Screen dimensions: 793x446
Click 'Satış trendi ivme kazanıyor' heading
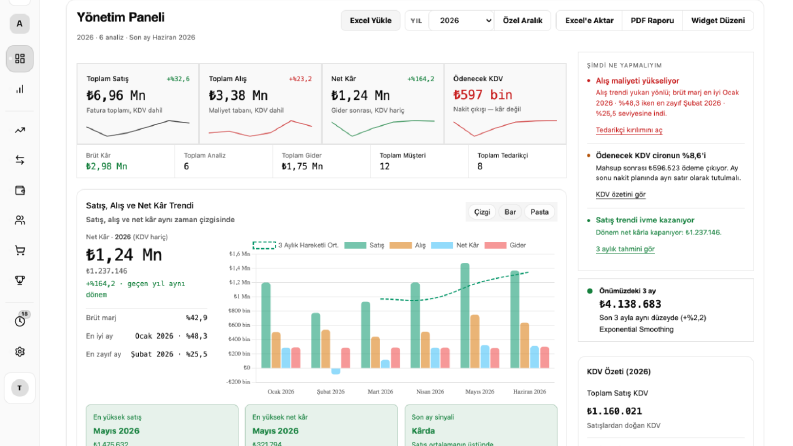pyautogui.click(x=645, y=220)
